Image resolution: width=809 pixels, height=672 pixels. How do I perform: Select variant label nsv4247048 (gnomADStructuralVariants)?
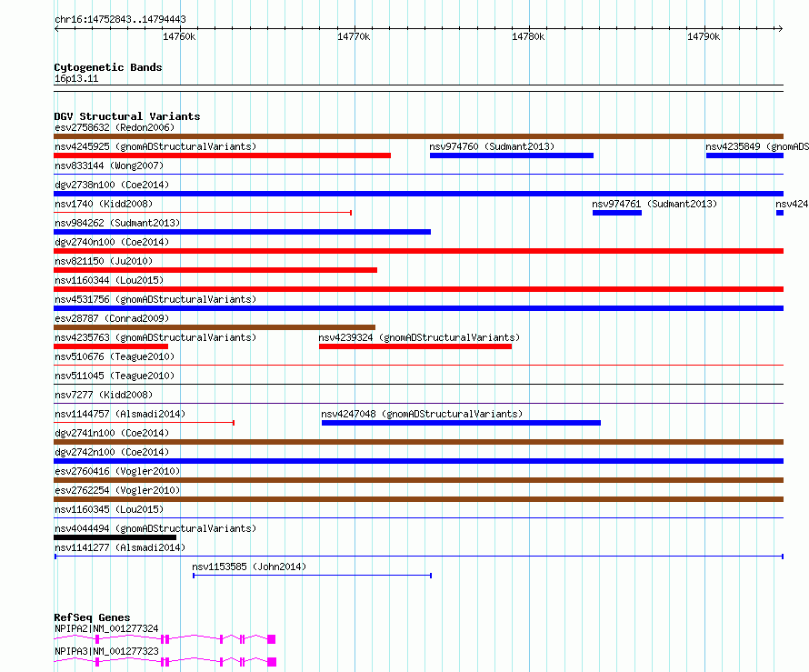coord(422,414)
